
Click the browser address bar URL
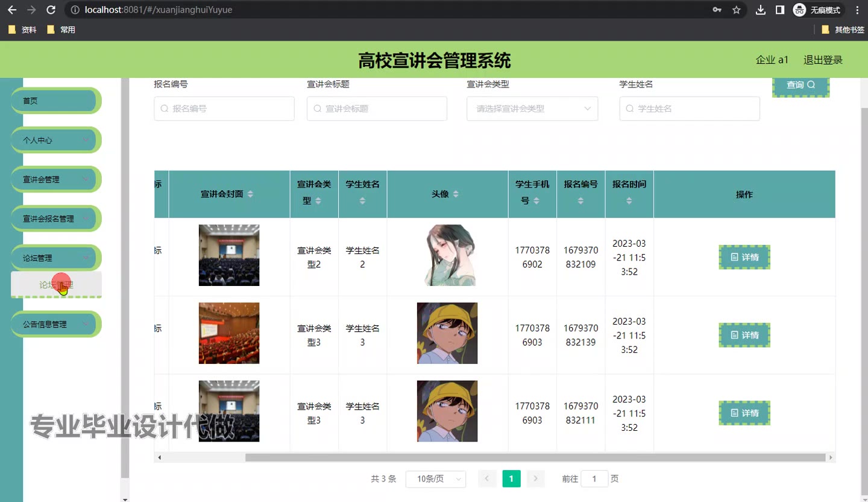tap(159, 10)
